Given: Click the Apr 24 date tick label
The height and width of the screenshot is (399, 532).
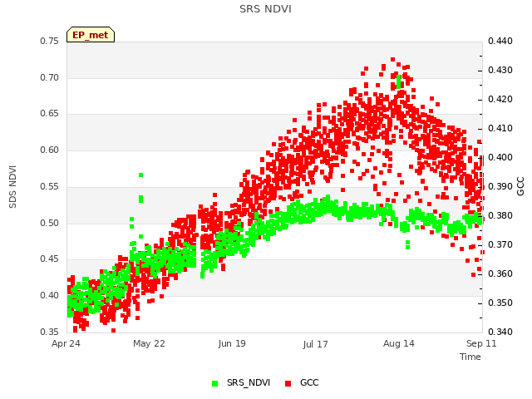Looking at the screenshot, I should (x=66, y=343).
